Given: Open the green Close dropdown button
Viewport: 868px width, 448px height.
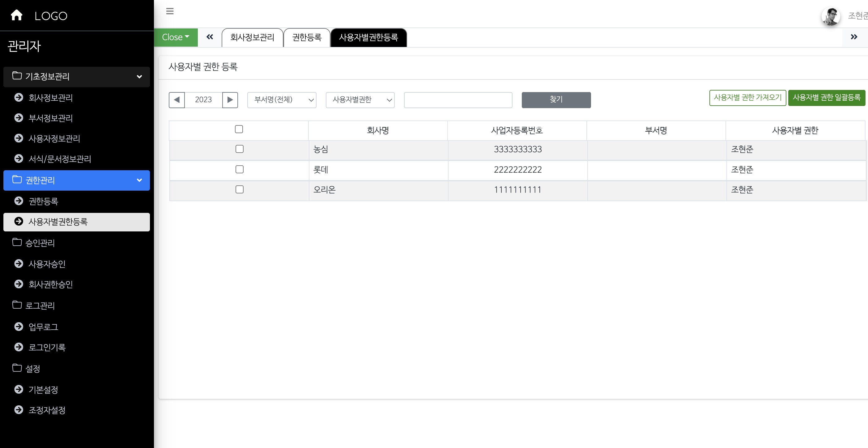Looking at the screenshot, I should pyautogui.click(x=176, y=37).
